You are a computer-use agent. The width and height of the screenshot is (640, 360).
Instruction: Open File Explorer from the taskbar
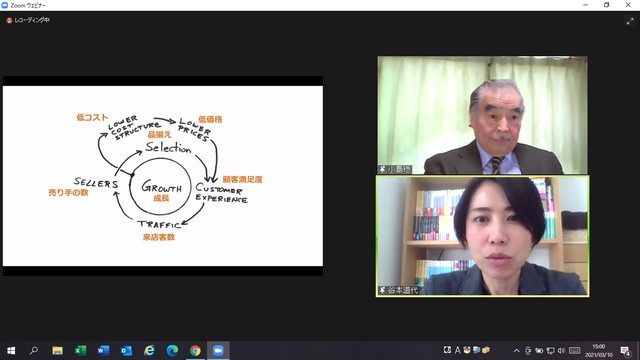coord(57,351)
